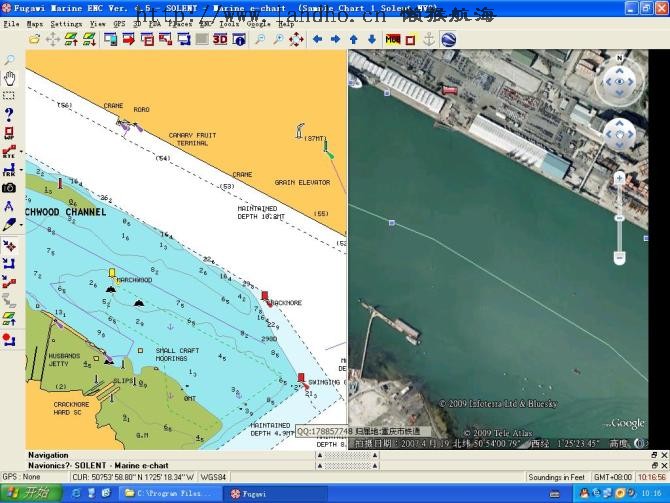Click the Navigation panel up arrow

320,455
